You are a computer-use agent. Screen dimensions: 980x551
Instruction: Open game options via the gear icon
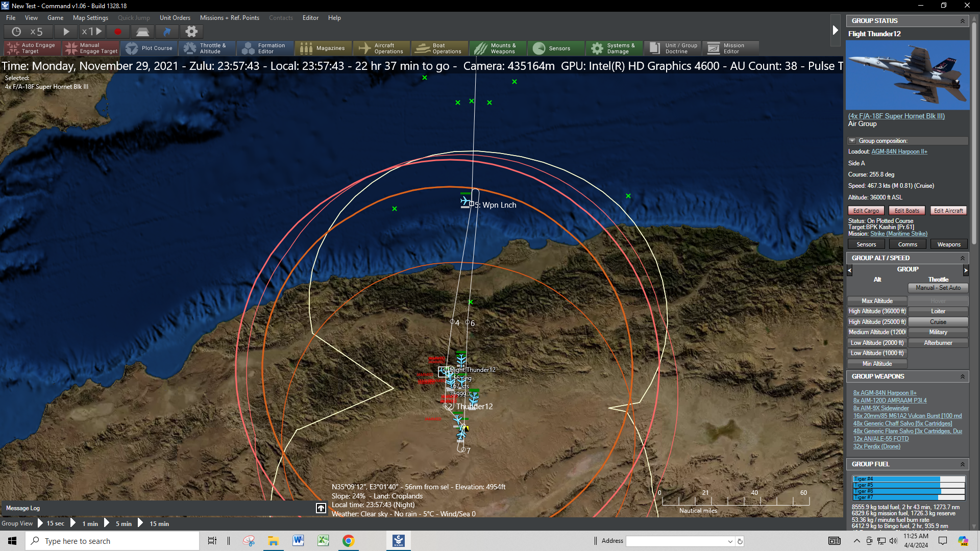191,32
